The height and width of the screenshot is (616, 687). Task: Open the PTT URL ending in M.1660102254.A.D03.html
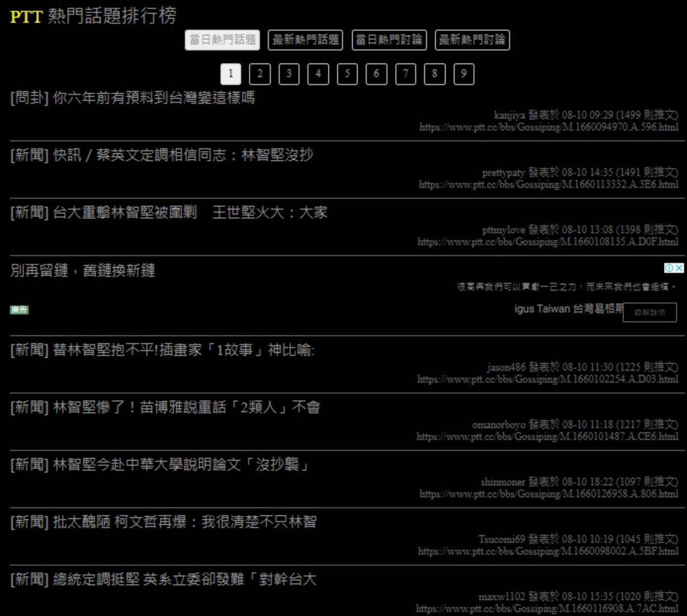click(x=548, y=379)
